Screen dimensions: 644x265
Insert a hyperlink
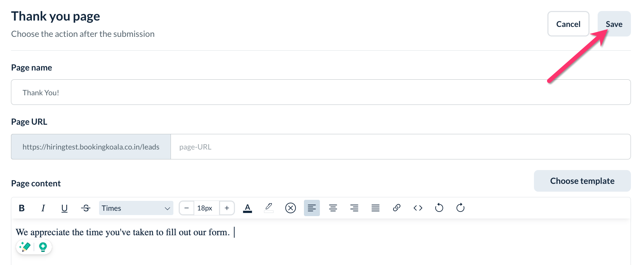click(397, 208)
